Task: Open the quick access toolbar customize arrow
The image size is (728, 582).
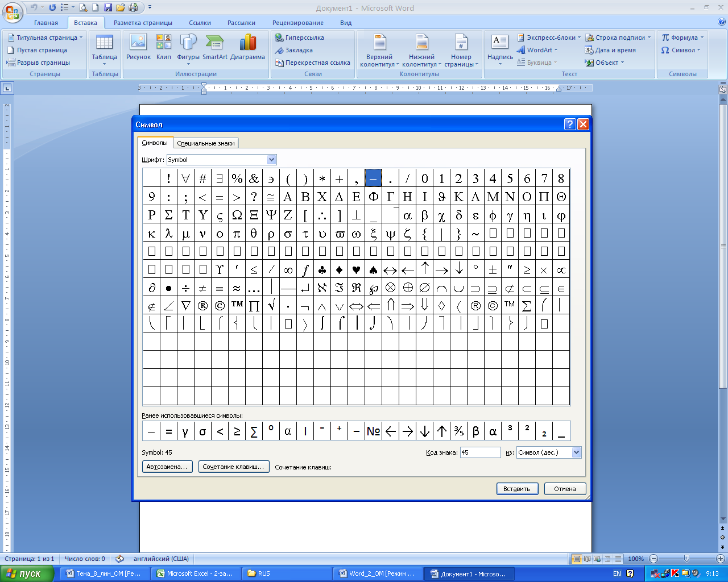Action: point(150,8)
